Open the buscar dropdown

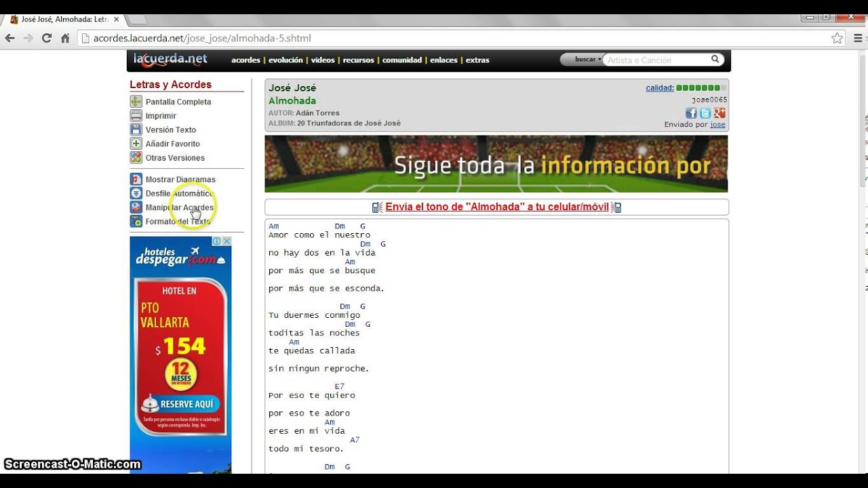pyautogui.click(x=588, y=60)
